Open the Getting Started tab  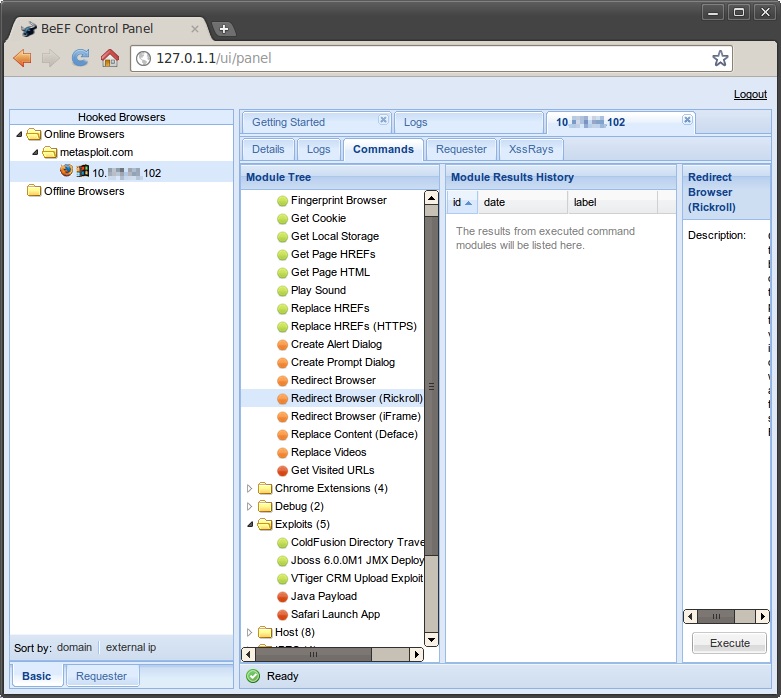(288, 122)
